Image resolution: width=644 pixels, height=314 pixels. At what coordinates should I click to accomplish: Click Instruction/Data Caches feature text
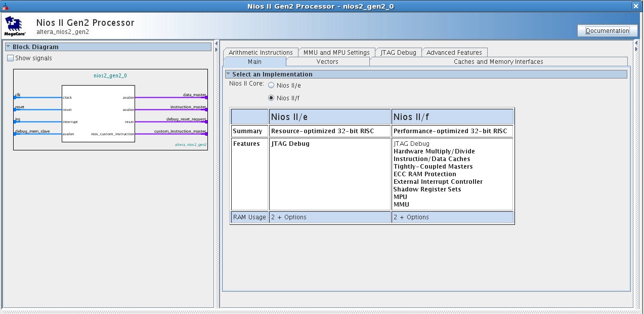coord(432,159)
